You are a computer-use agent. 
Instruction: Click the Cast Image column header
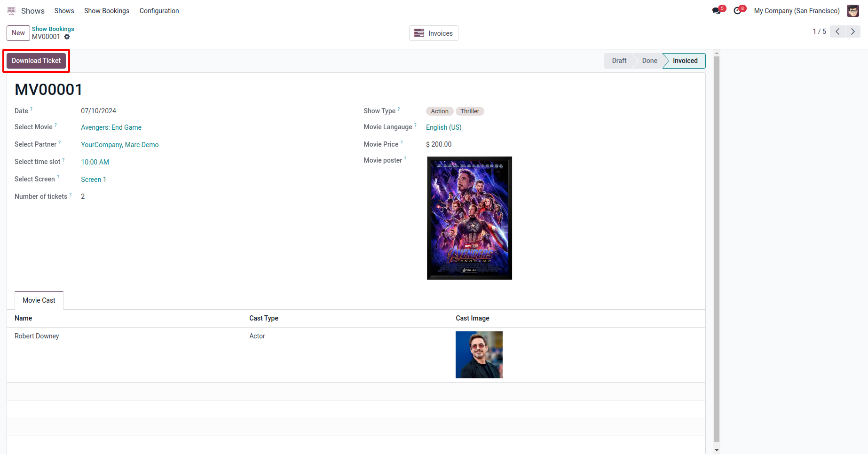[473, 318]
